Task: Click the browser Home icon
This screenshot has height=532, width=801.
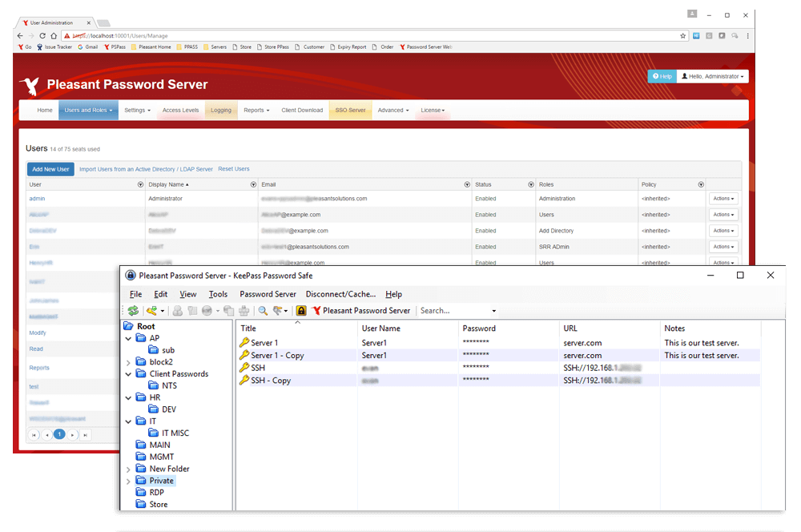Action: tap(54, 36)
